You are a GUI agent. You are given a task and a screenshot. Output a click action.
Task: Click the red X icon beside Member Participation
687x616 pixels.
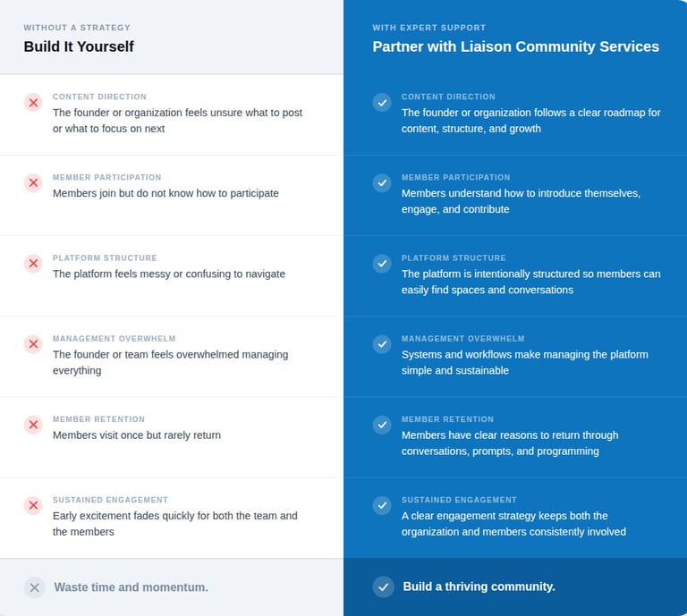[33, 183]
